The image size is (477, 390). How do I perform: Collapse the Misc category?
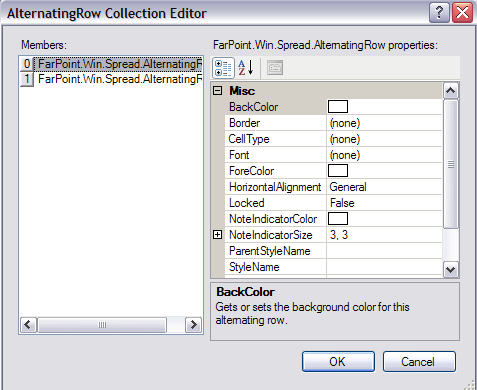point(217,91)
